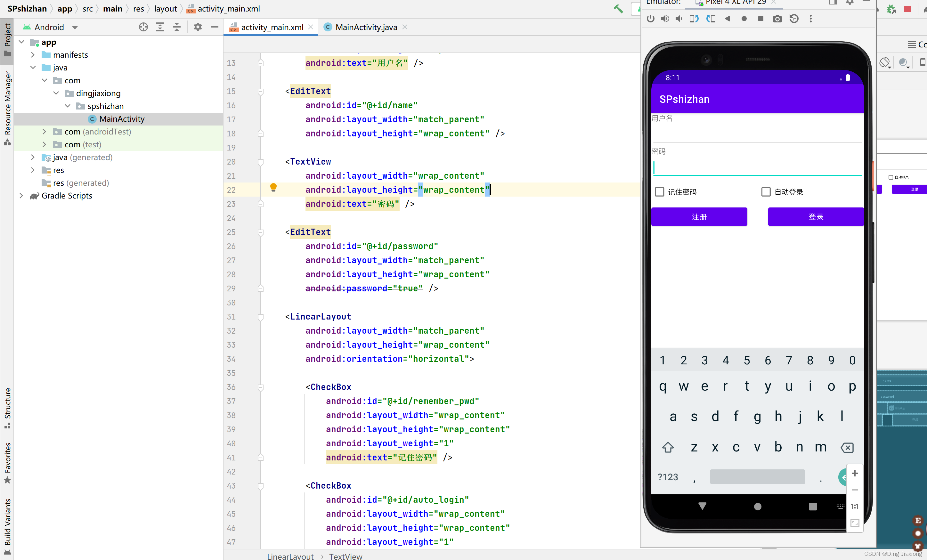Click the emulator toolbar back triangle icon

728,19
